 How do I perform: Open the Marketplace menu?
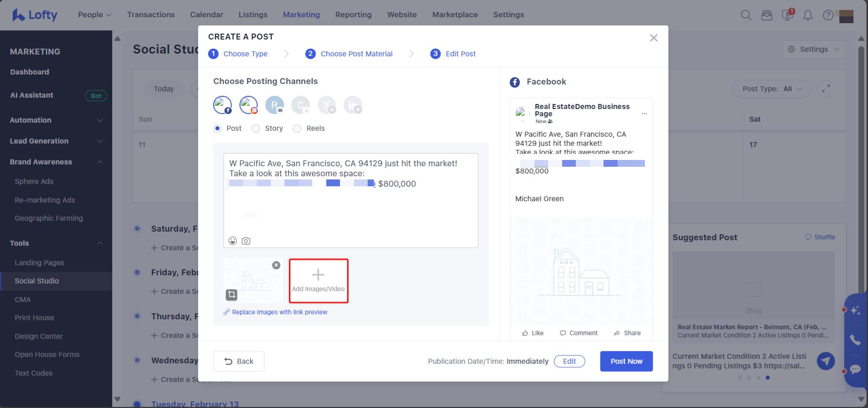(x=455, y=15)
